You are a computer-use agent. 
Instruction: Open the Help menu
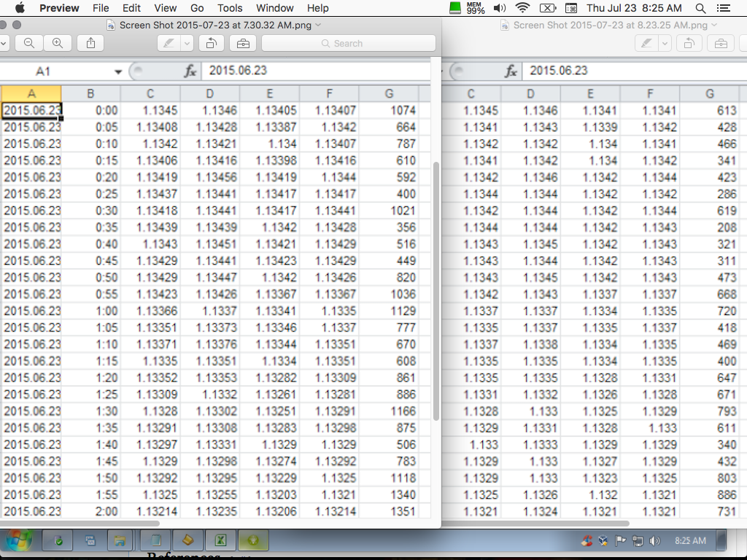pyautogui.click(x=318, y=8)
